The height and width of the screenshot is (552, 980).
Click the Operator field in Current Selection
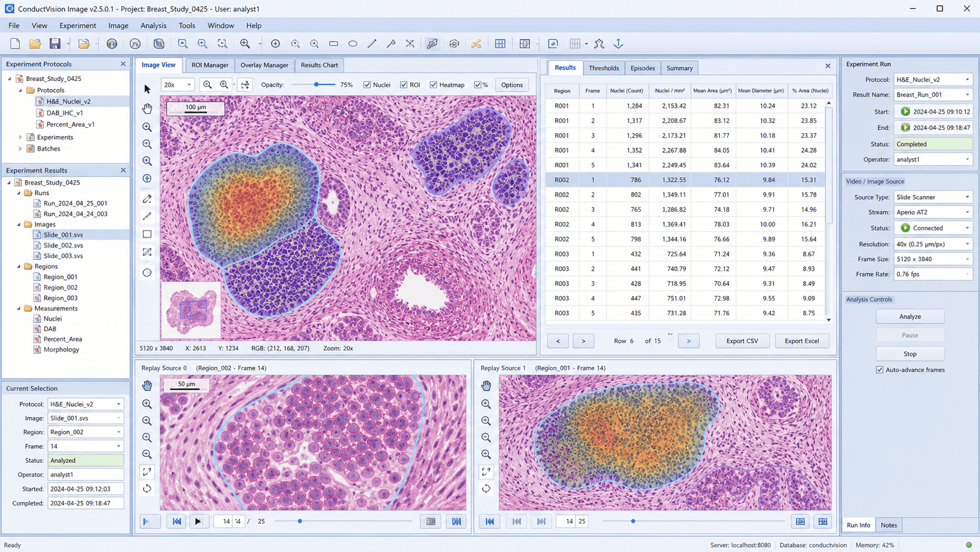86,475
